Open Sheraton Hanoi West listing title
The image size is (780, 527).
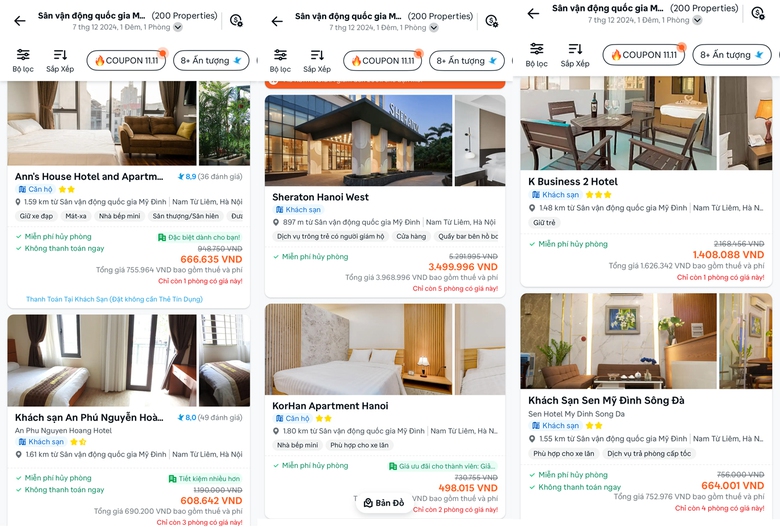coord(320,197)
